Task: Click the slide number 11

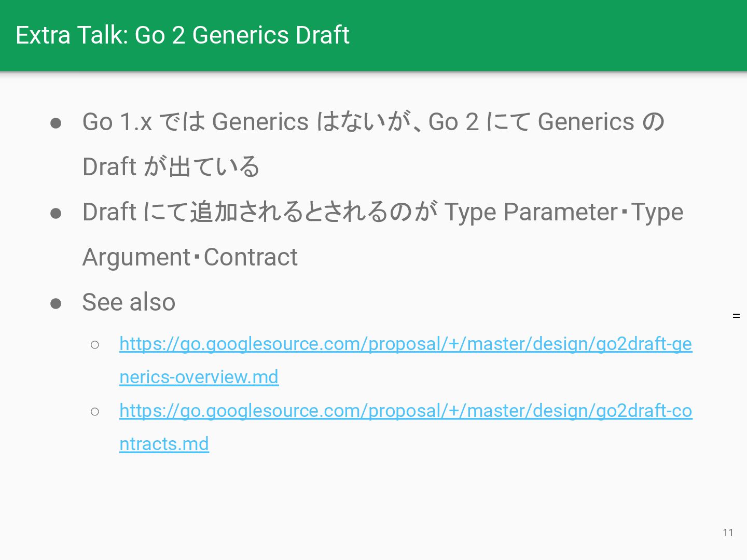Action: (728, 533)
